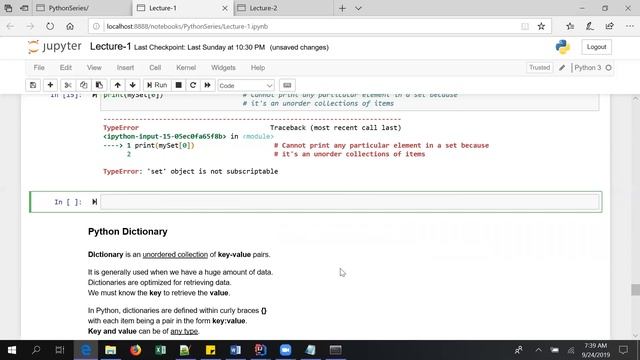Screen dimensions: 640x360
Task: Open File Explorer from the taskbar
Action: click(x=111, y=350)
